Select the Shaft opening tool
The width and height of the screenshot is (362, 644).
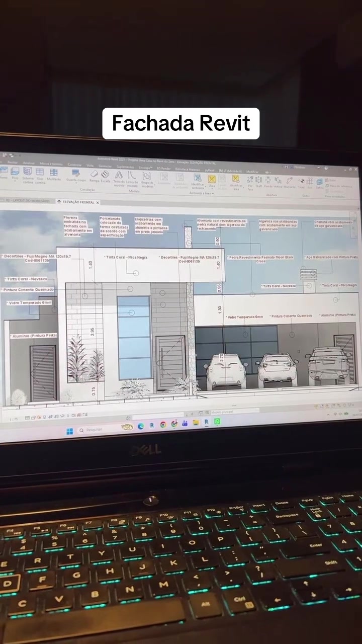[x=258, y=182]
